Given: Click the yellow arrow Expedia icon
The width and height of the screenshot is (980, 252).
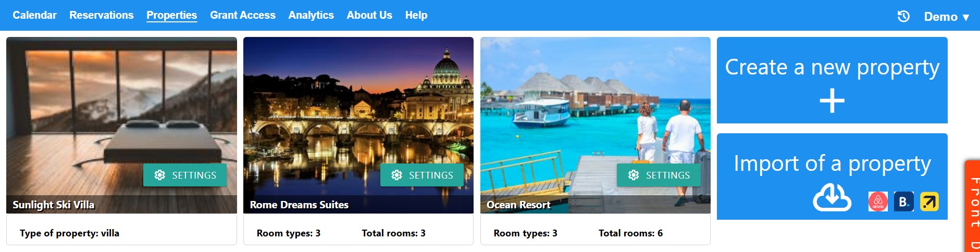Looking at the screenshot, I should [929, 201].
